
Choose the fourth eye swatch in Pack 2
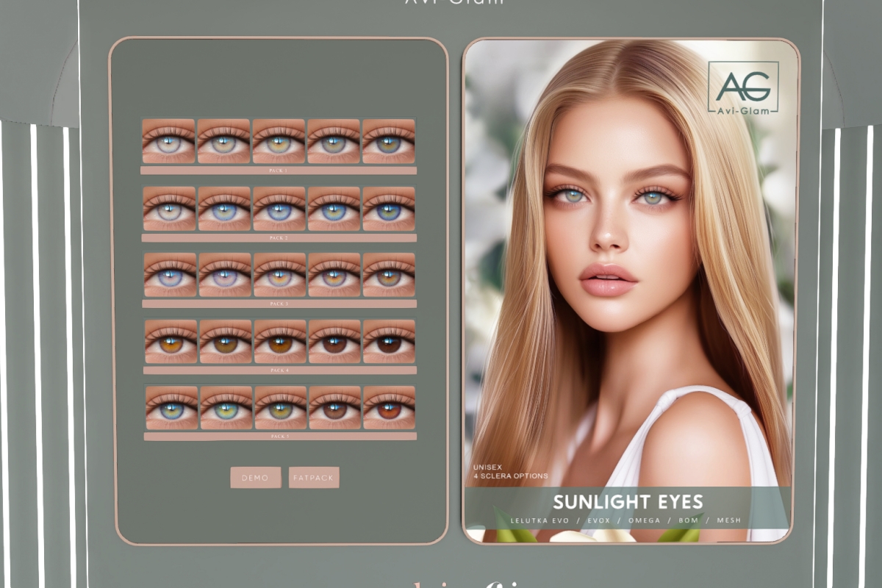[x=334, y=209]
